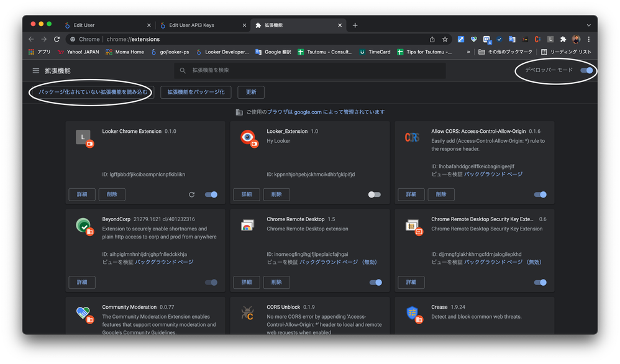
Task: Click the 更新 button
Action: coord(251,92)
